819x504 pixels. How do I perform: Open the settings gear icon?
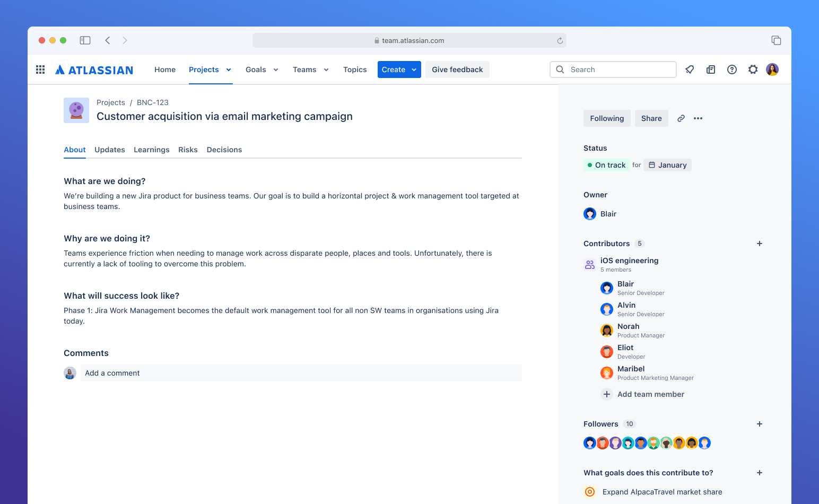[753, 69]
